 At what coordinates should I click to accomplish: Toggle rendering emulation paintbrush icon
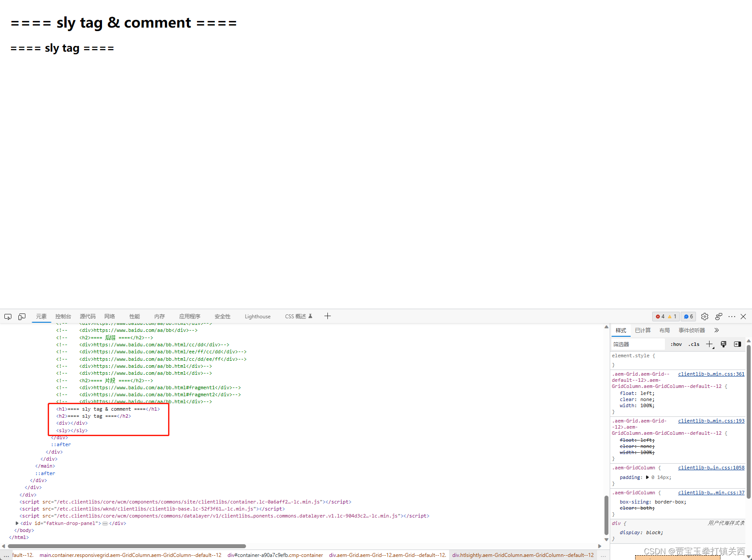pyautogui.click(x=724, y=345)
